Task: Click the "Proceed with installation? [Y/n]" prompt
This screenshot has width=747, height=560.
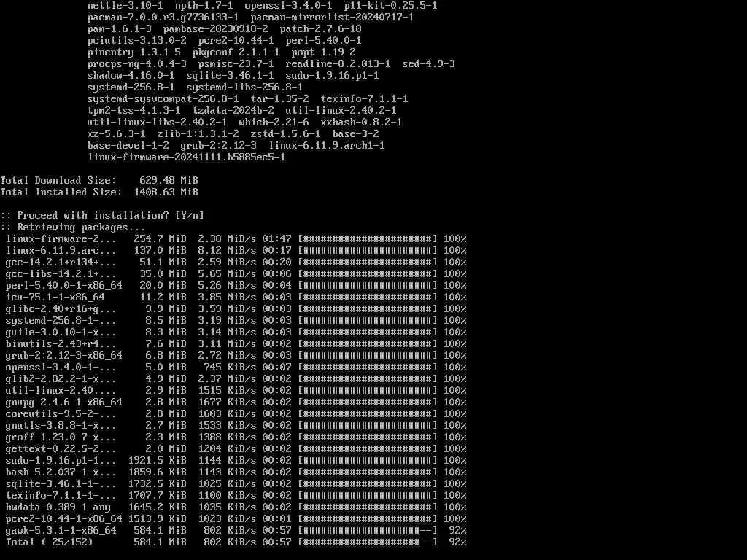Action: click(102, 215)
